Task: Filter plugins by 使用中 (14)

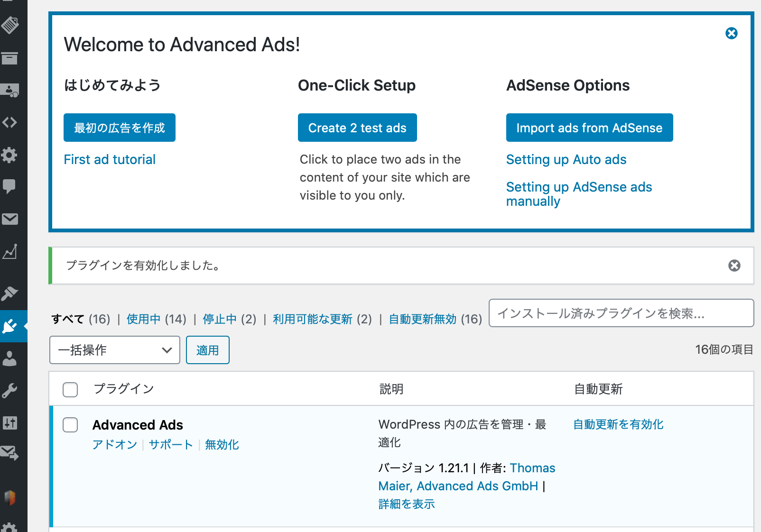Action: pyautogui.click(x=156, y=319)
